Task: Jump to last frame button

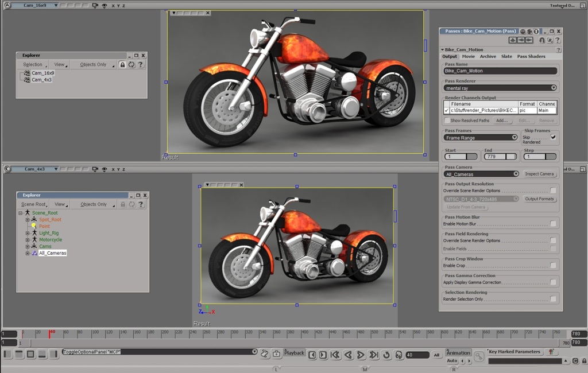Action: point(373,355)
